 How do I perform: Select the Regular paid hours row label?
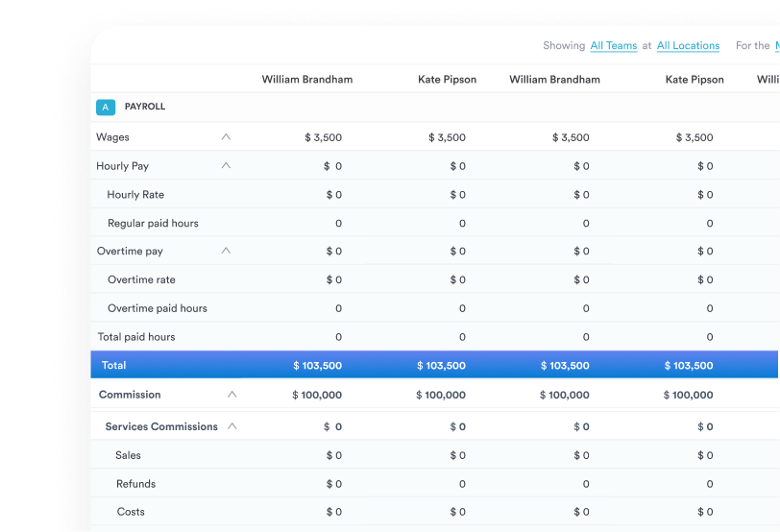point(153,224)
